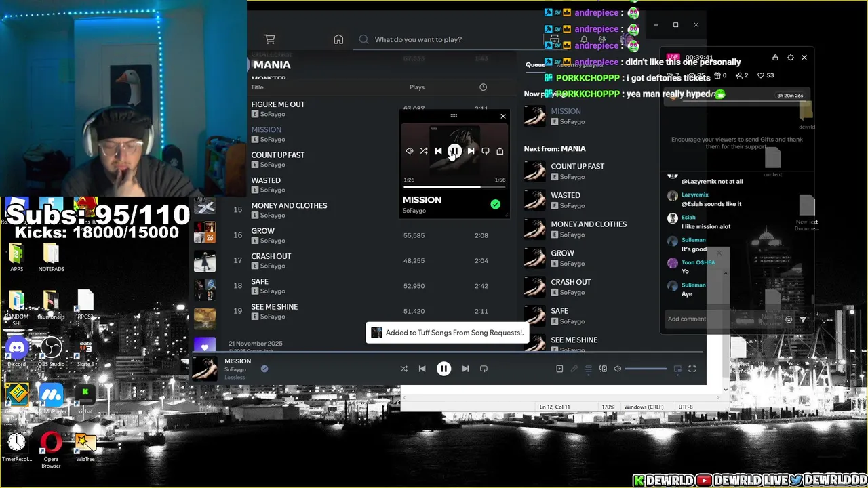Skip to previous track in mini player
Viewport: 868px width, 488px height.
[438, 151]
